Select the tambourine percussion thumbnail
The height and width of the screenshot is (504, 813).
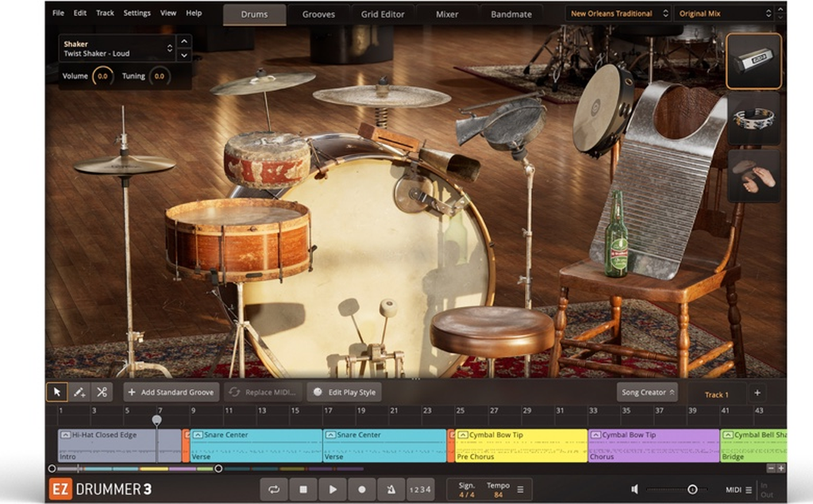coord(753,119)
